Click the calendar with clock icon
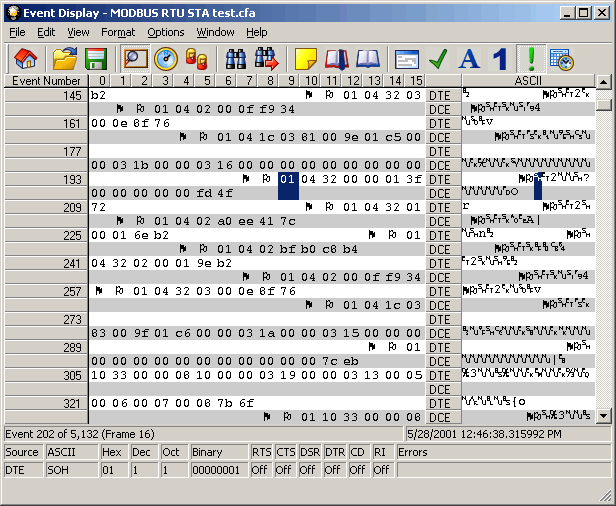 pyautogui.click(x=561, y=59)
